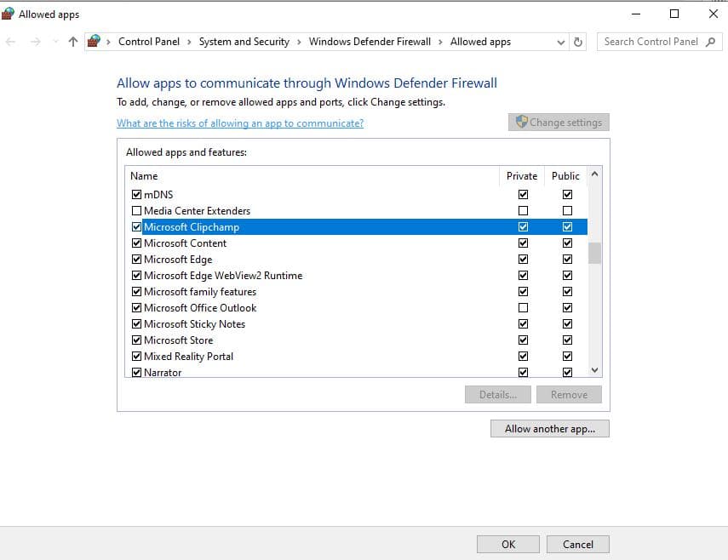The width and height of the screenshot is (728, 560).
Task: Expand chevron before Control Panel breadcrumb
Action: pos(108,43)
